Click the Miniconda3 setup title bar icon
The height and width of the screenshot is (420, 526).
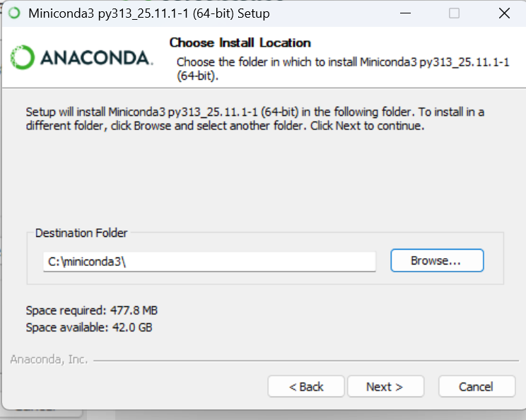14,13
